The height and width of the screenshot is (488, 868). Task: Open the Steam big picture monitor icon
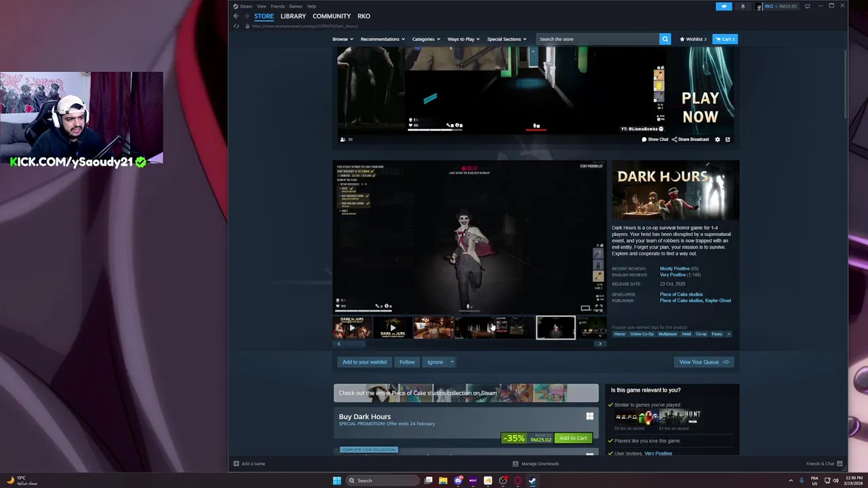(807, 6)
